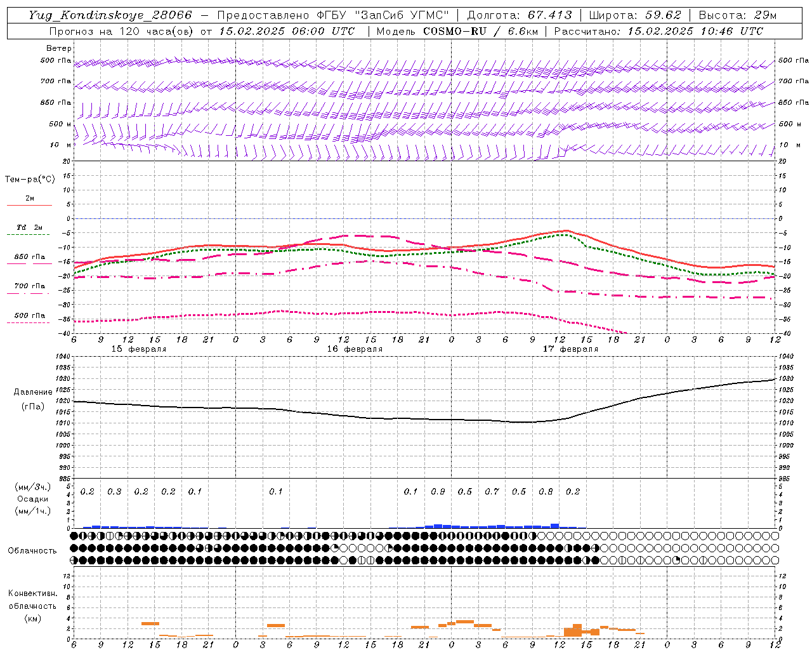Click the Тем-ра(°C) panel label

[30, 179]
